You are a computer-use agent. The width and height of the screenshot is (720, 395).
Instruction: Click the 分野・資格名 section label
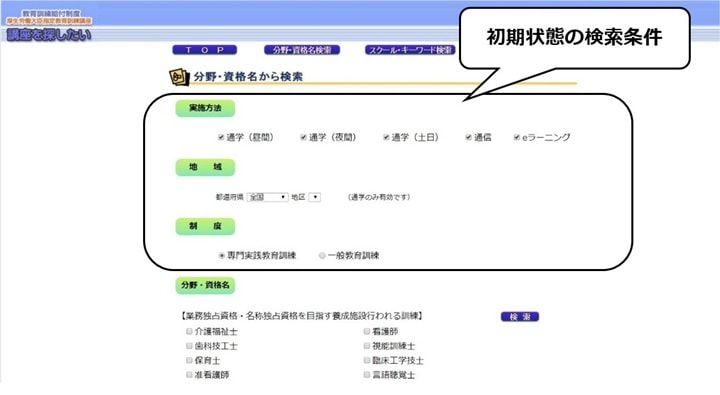[x=205, y=285]
